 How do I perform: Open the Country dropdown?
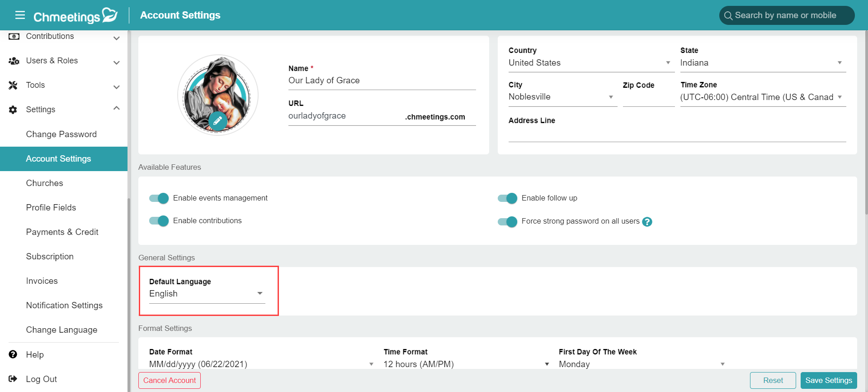(x=591, y=63)
